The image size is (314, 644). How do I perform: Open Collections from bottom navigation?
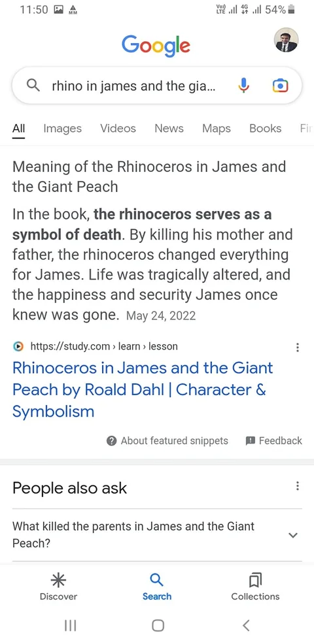tap(255, 587)
